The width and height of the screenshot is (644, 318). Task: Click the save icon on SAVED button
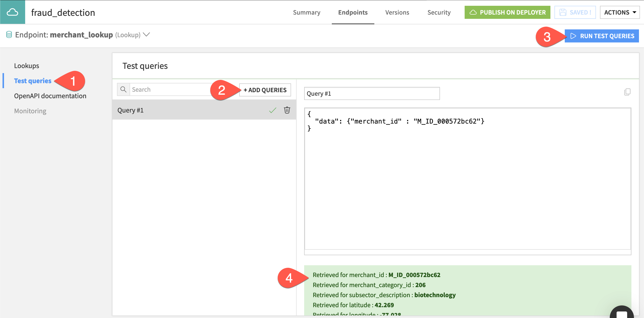(x=563, y=12)
